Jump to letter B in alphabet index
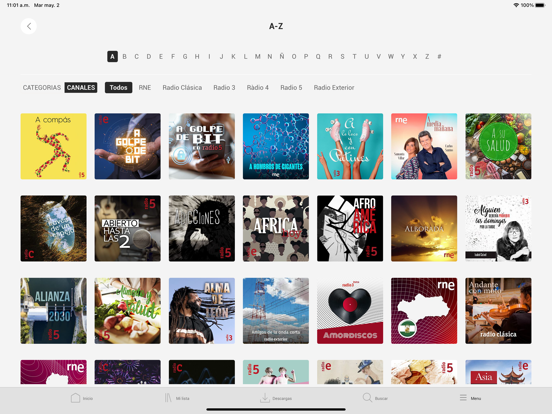 [x=124, y=56]
